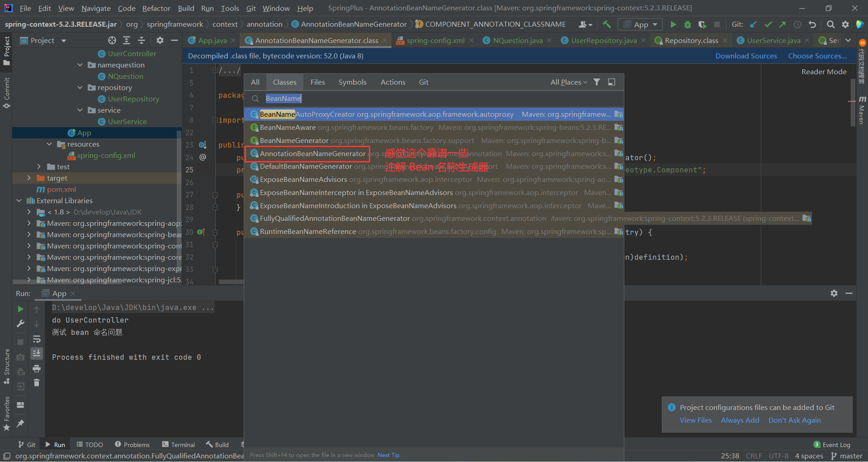Image resolution: width=868 pixels, height=462 pixels.
Task: Run with coverage using the shield icon
Action: pos(702,24)
